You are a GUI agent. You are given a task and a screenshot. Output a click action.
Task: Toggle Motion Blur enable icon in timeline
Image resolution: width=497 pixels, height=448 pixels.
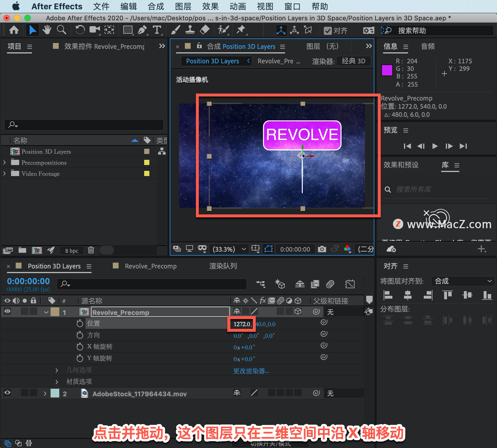tap(330, 284)
